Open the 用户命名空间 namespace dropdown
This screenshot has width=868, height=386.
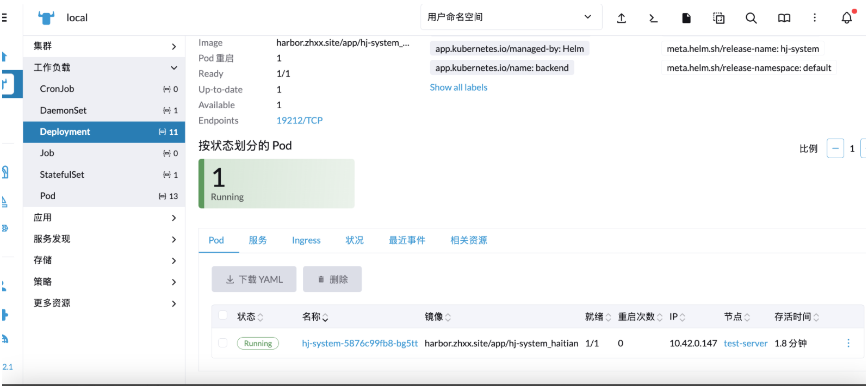[x=510, y=17]
